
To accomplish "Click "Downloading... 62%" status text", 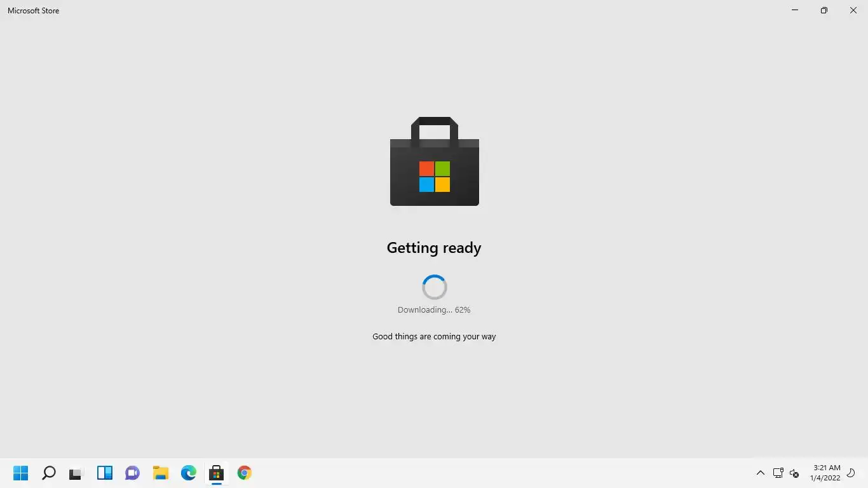I will pos(434,310).
